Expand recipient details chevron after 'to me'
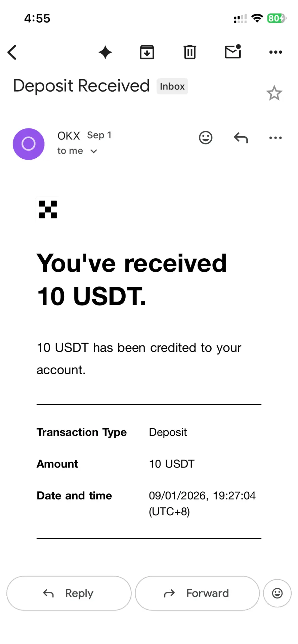The image size is (298, 644). tap(94, 151)
